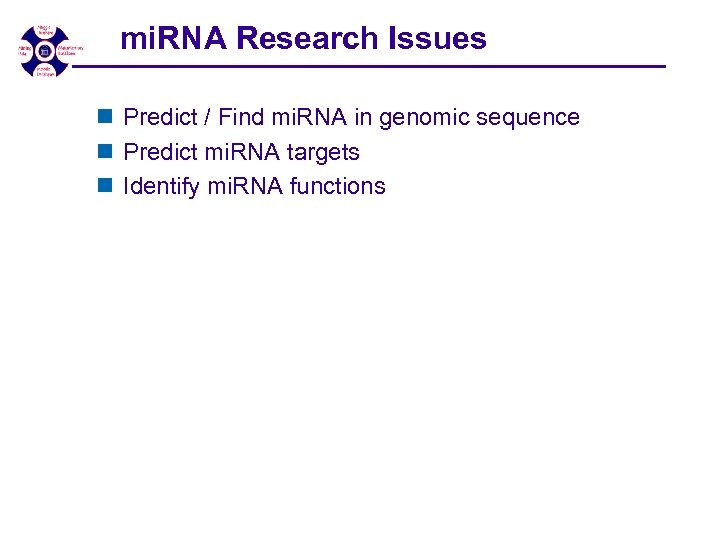Click the 'Predict miRNA targets' bullet text
The width and height of the screenshot is (720, 540).
pos(241,153)
